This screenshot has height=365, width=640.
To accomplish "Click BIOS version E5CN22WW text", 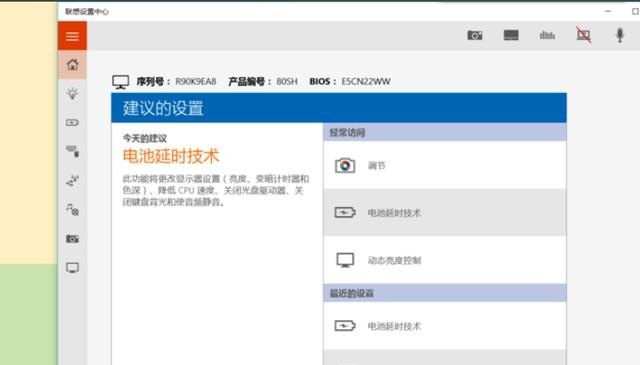I will 366,82.
